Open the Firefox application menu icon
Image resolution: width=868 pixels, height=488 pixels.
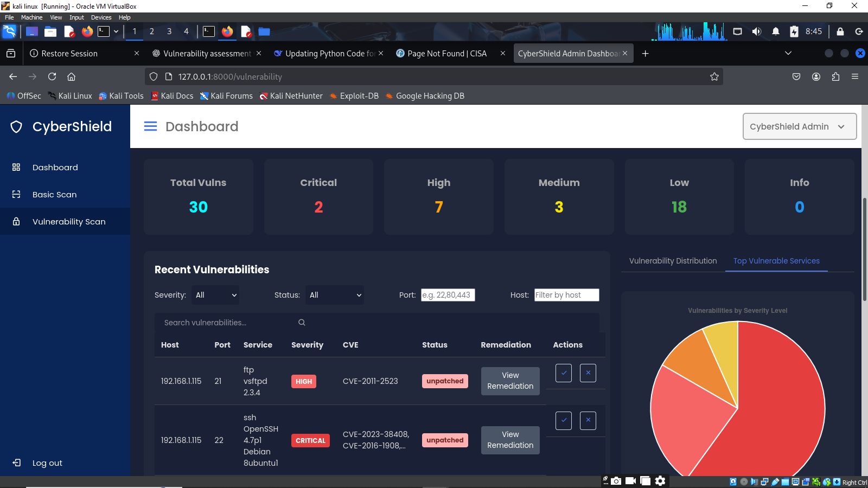855,76
